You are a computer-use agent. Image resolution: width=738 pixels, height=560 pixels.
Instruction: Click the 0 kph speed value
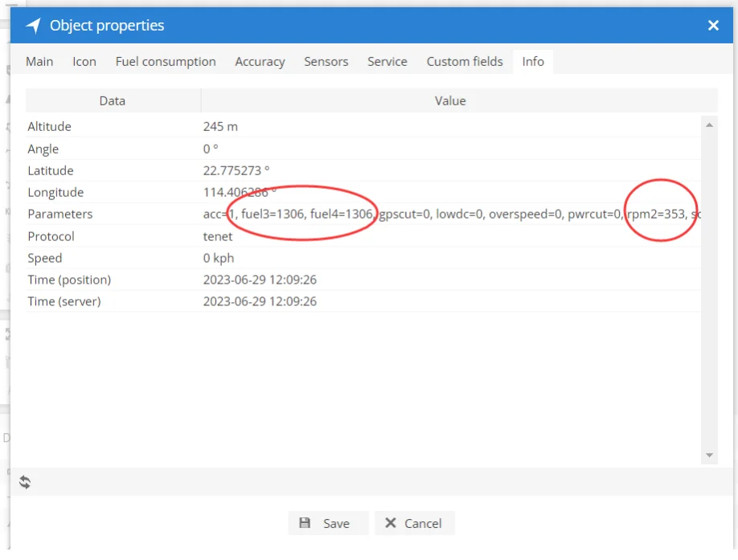[219, 258]
